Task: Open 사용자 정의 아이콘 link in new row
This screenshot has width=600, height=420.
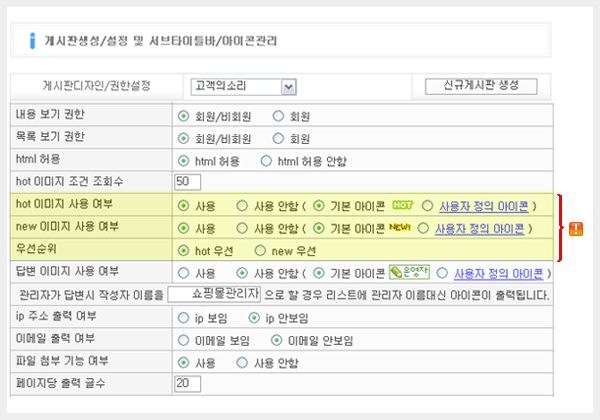Action: 482,228
